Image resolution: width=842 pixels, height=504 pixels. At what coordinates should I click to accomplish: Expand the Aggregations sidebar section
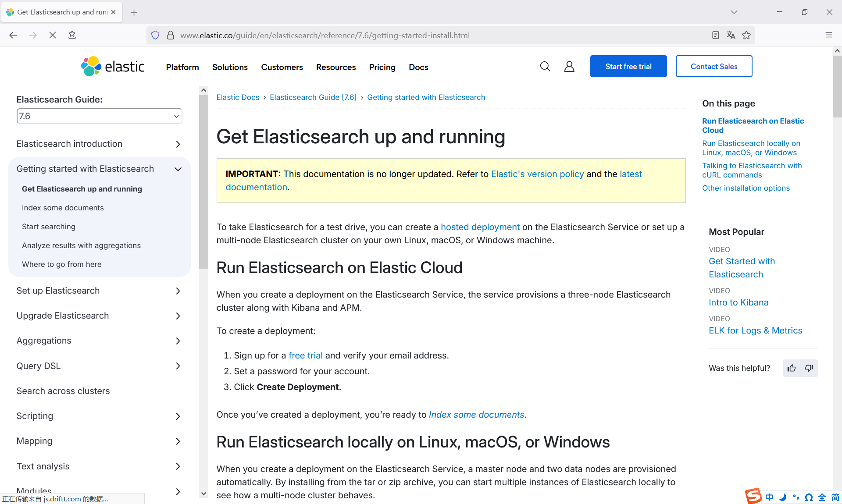pos(178,341)
